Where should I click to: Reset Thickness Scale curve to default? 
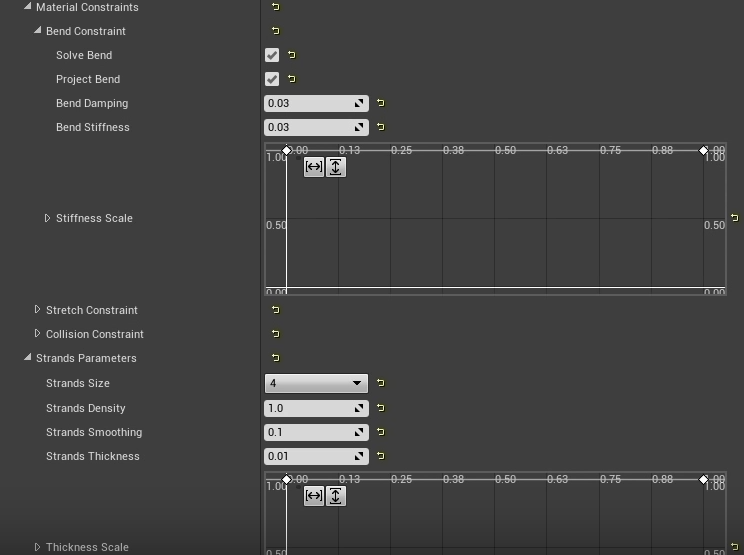click(735, 547)
